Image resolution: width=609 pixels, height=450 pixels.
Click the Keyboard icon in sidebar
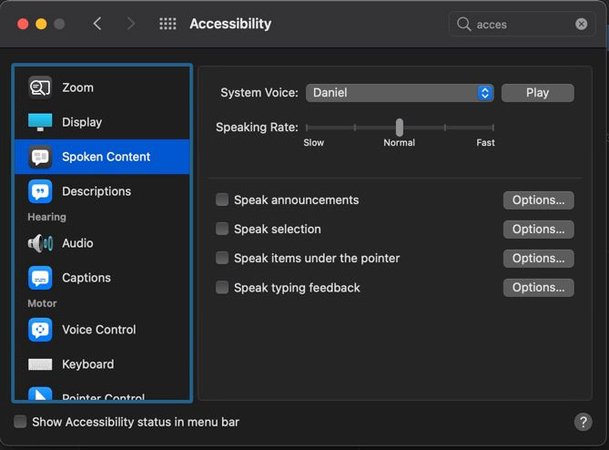(40, 365)
